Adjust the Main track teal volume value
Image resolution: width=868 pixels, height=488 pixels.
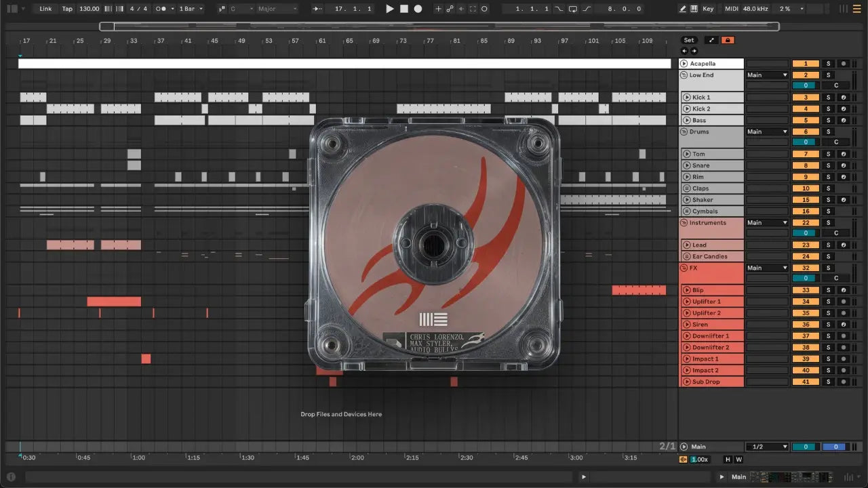(806, 447)
